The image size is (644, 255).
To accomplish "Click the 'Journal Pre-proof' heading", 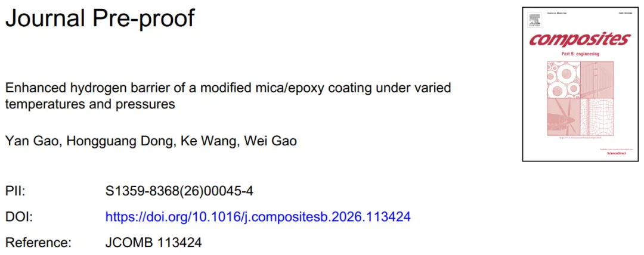I will pos(100,18).
